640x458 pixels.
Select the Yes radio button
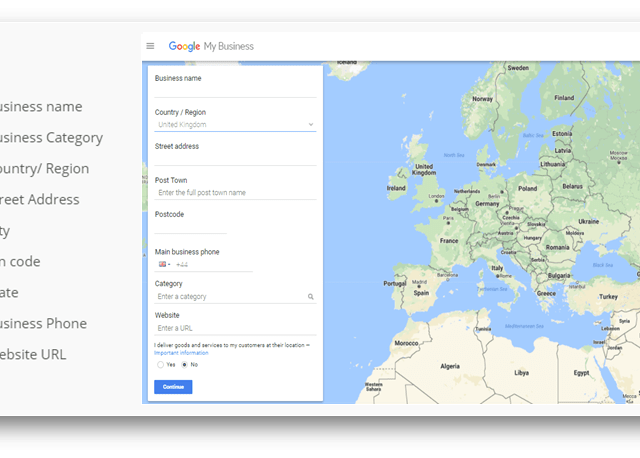point(160,365)
